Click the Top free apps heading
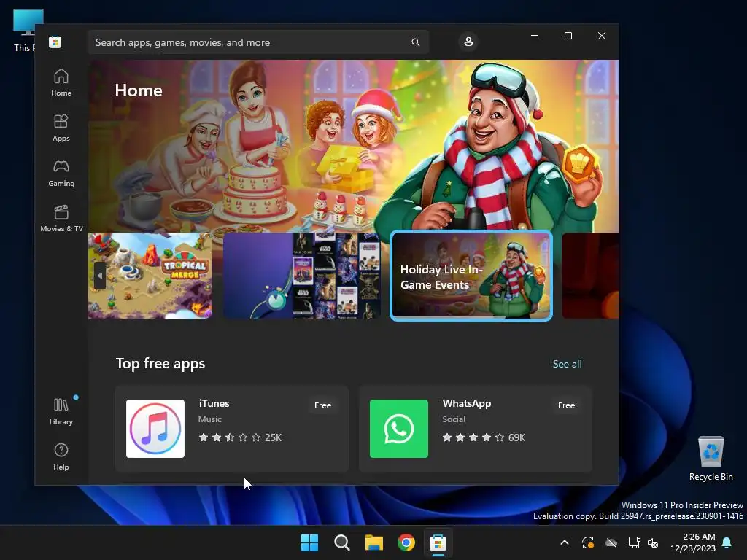Image resolution: width=747 pixels, height=560 pixels. click(160, 363)
